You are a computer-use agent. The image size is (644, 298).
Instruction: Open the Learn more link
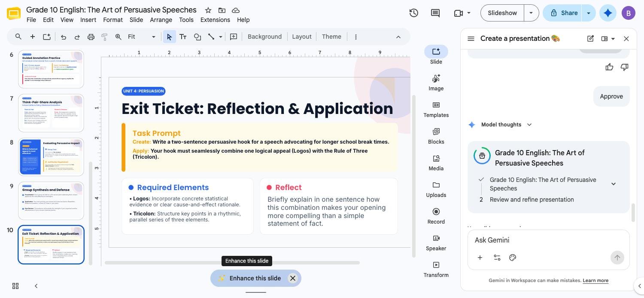(595, 280)
